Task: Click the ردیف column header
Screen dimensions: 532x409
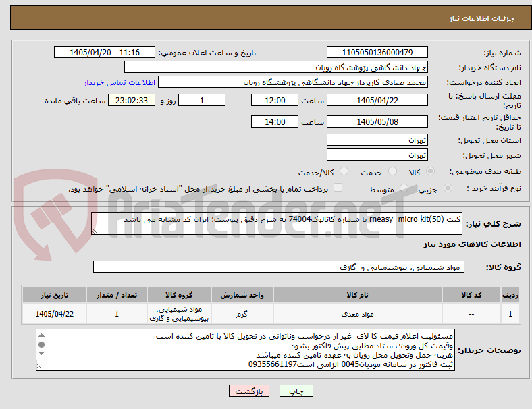Action: 510,295
